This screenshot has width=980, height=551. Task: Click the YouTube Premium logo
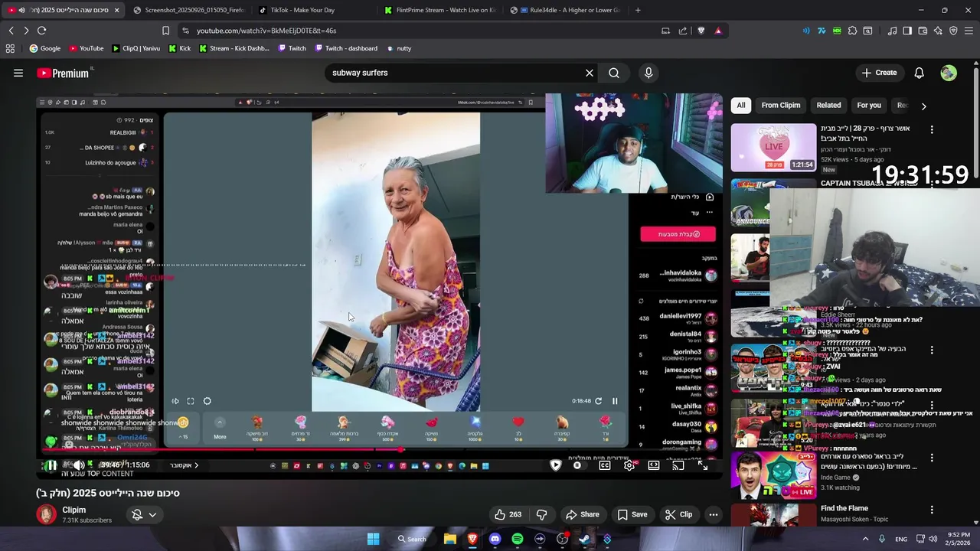point(63,73)
